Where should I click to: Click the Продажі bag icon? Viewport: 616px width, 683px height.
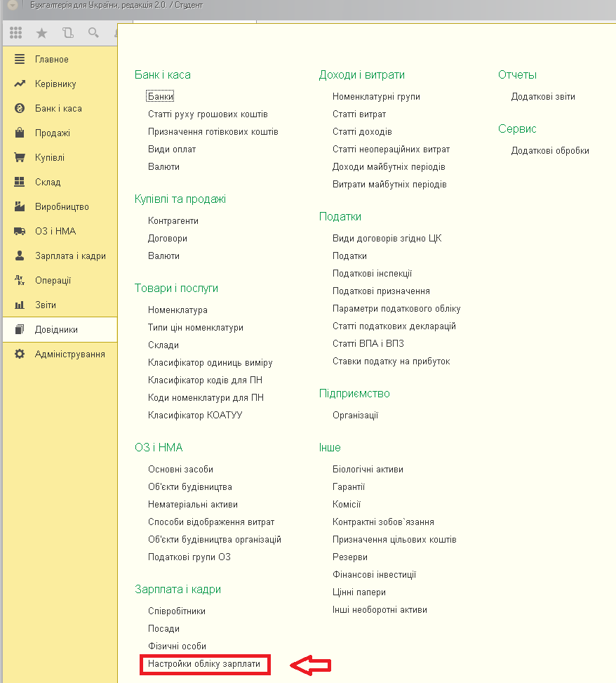click(20, 133)
